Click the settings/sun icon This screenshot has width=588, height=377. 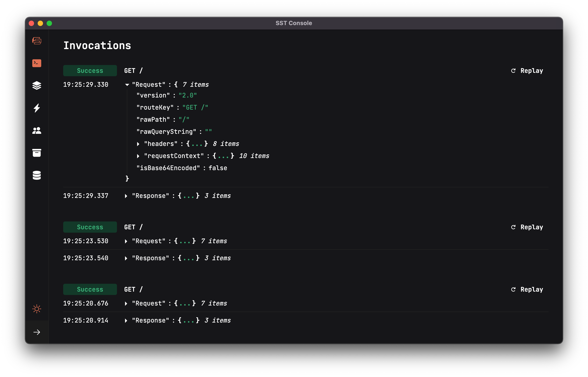37,309
